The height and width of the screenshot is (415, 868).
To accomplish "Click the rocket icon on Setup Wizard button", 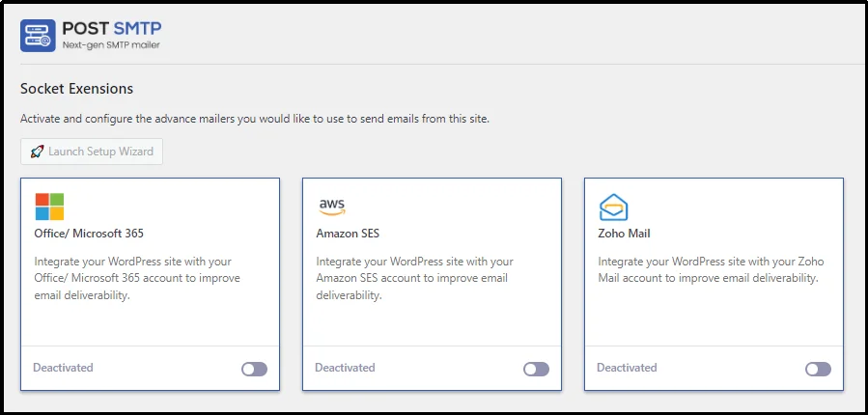I will (x=37, y=152).
